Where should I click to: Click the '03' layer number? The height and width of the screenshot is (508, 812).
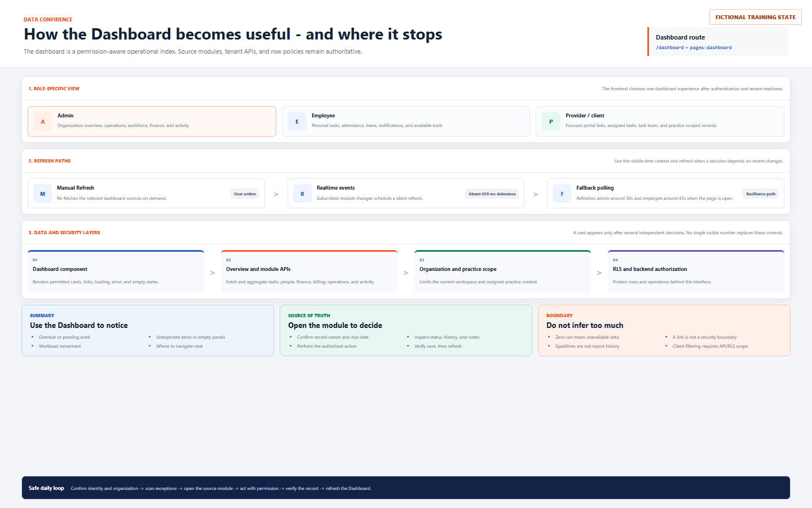[x=422, y=260]
